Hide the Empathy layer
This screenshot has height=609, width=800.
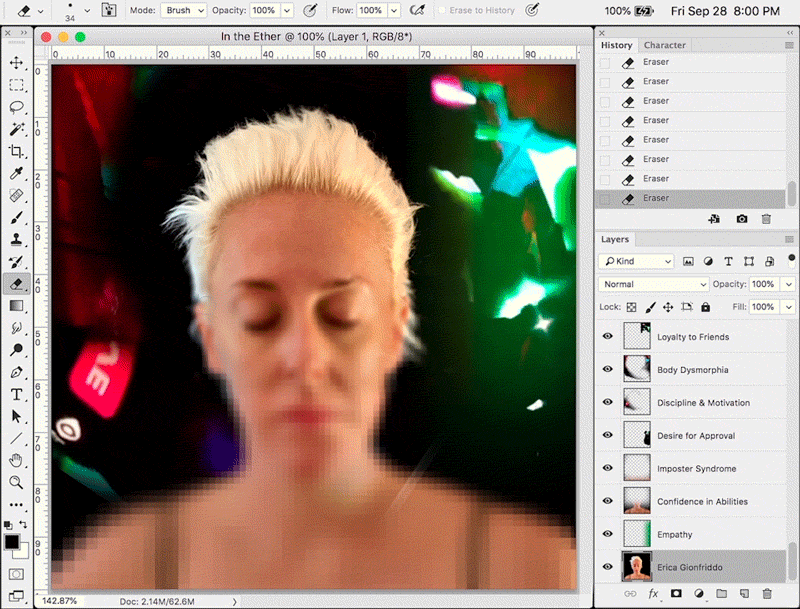(608, 534)
